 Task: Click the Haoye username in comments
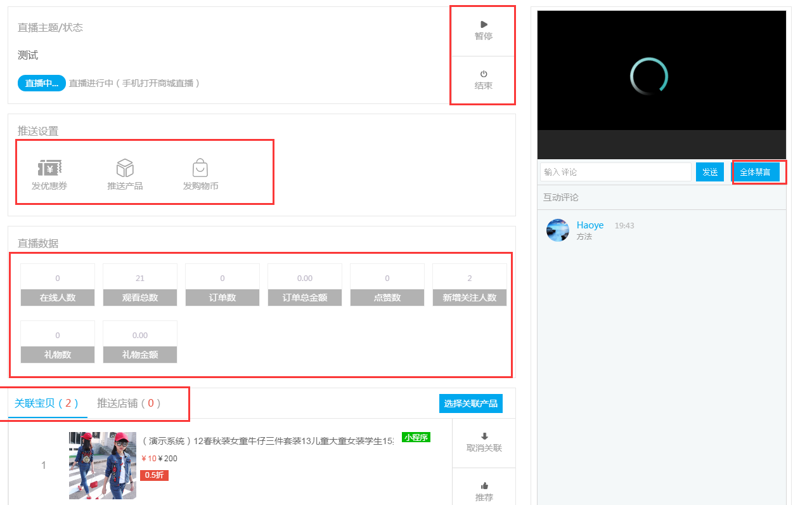pyautogui.click(x=590, y=225)
